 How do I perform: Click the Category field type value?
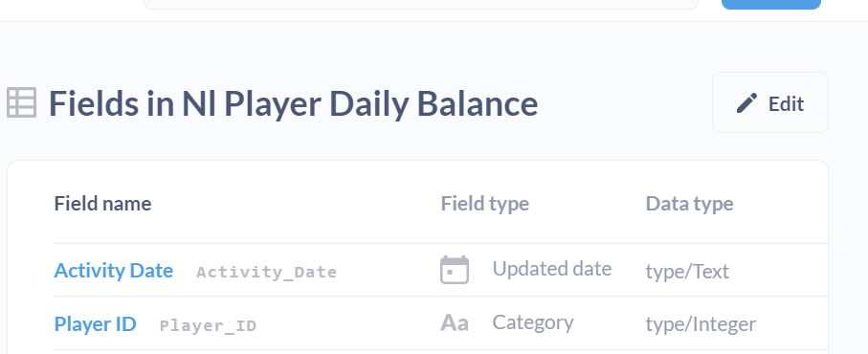[533, 322]
